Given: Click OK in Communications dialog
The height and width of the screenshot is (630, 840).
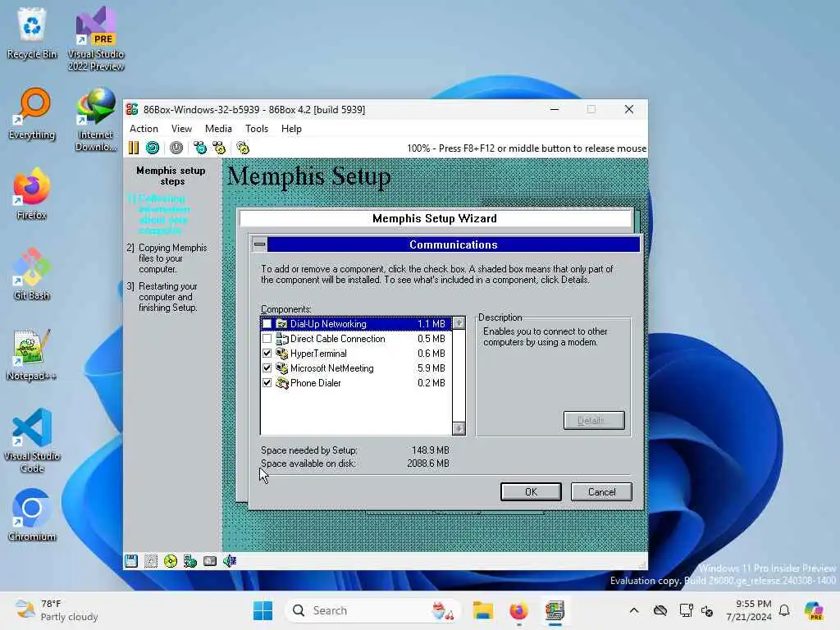Looking at the screenshot, I should tap(531, 492).
